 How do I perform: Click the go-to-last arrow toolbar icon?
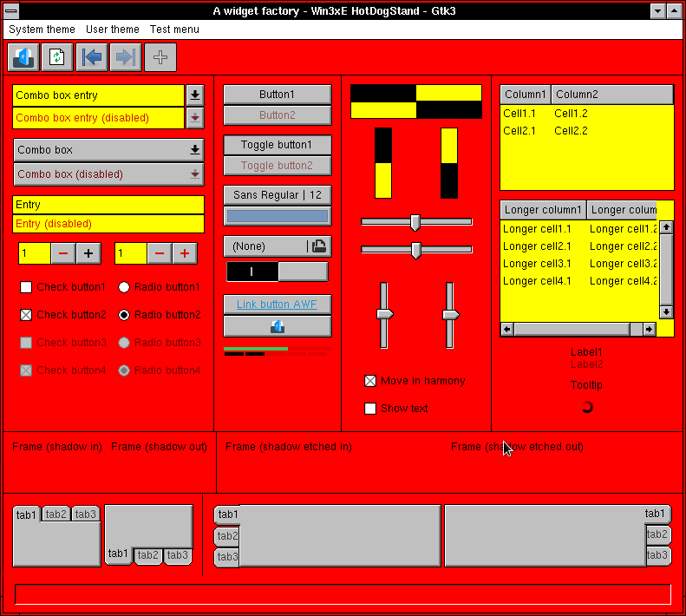(126, 57)
